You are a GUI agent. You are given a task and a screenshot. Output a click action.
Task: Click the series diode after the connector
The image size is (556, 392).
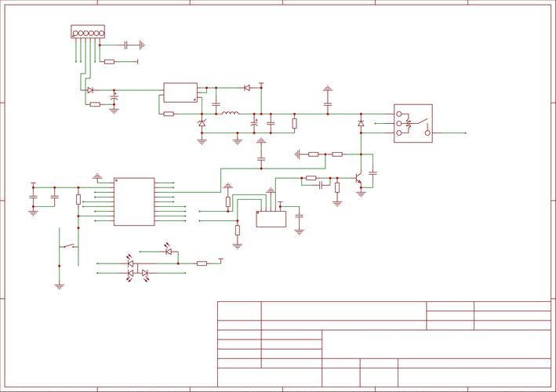90,90
